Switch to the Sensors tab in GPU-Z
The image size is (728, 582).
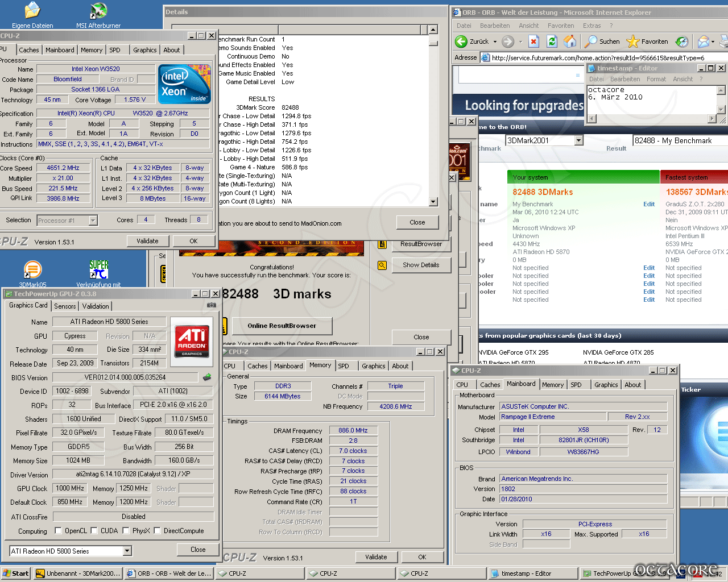(65, 306)
